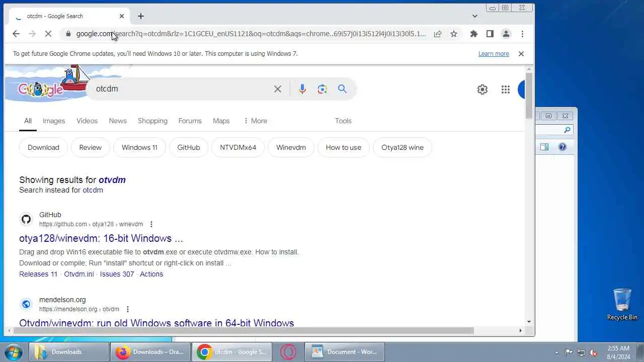The height and width of the screenshot is (362, 644).
Task: Switch to the Videos tab
Action: tap(87, 121)
